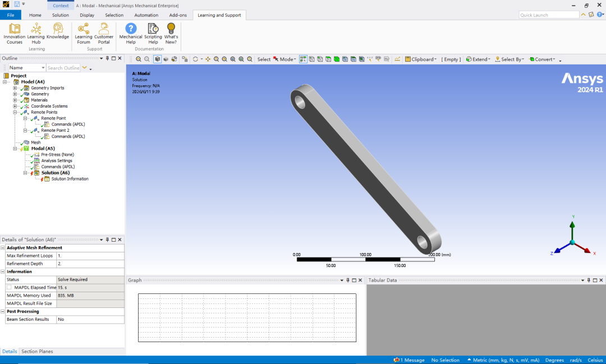Click the Quick Launch search box

coord(549,15)
